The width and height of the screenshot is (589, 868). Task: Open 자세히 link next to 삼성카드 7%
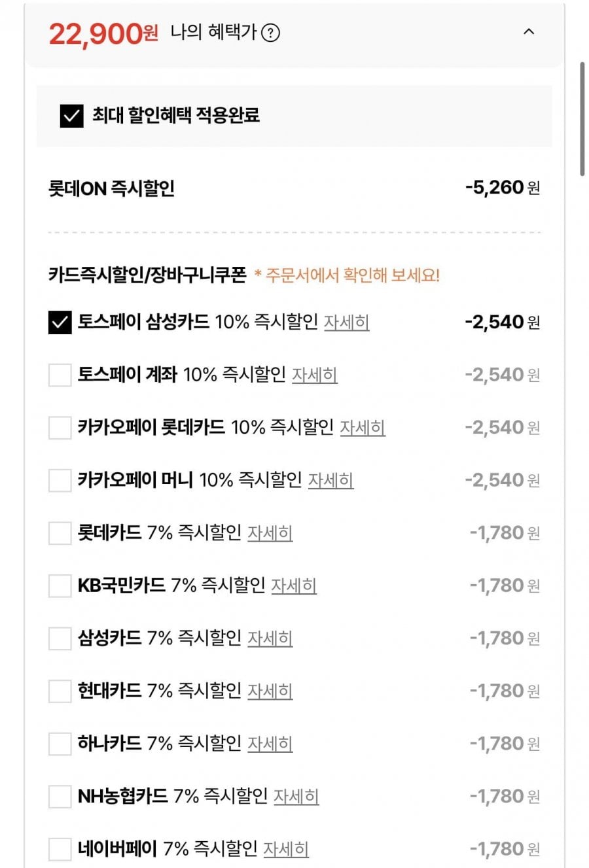click(x=270, y=638)
